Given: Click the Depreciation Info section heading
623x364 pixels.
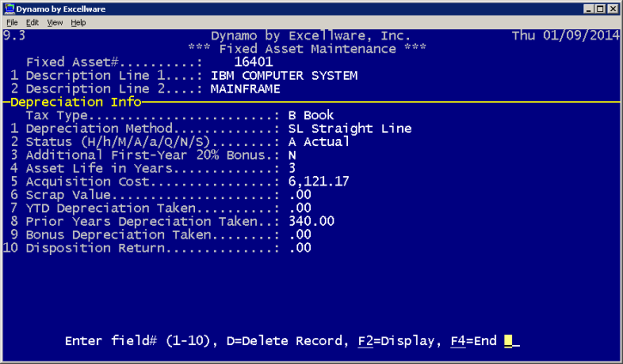Looking at the screenshot, I should [76, 102].
